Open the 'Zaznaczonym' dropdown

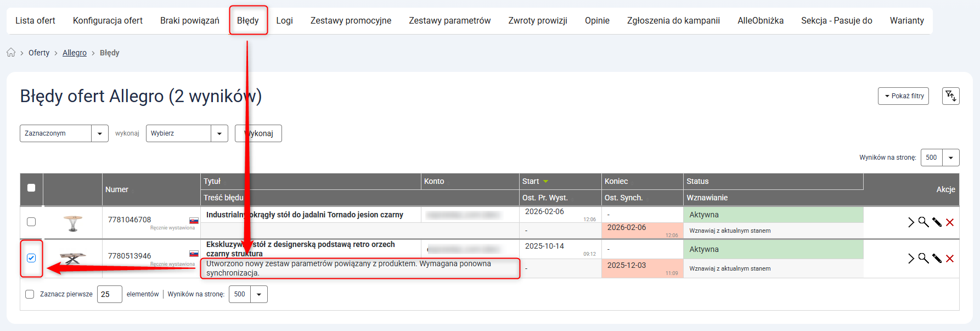pos(64,133)
